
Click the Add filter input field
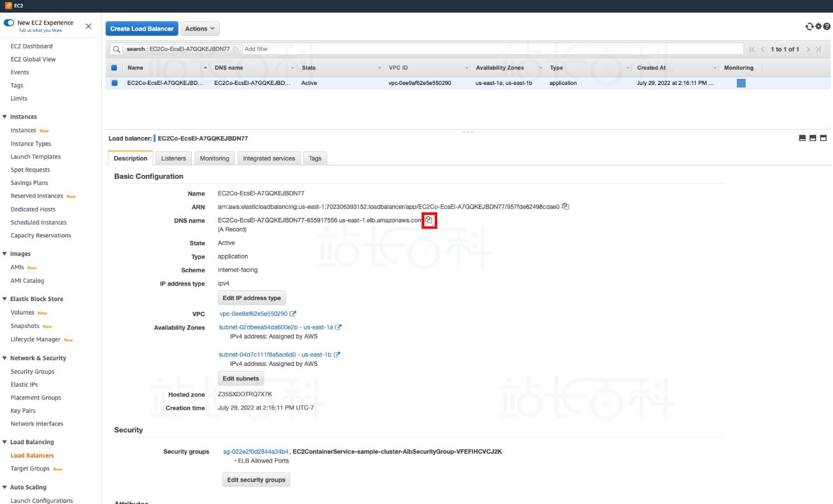coord(492,49)
